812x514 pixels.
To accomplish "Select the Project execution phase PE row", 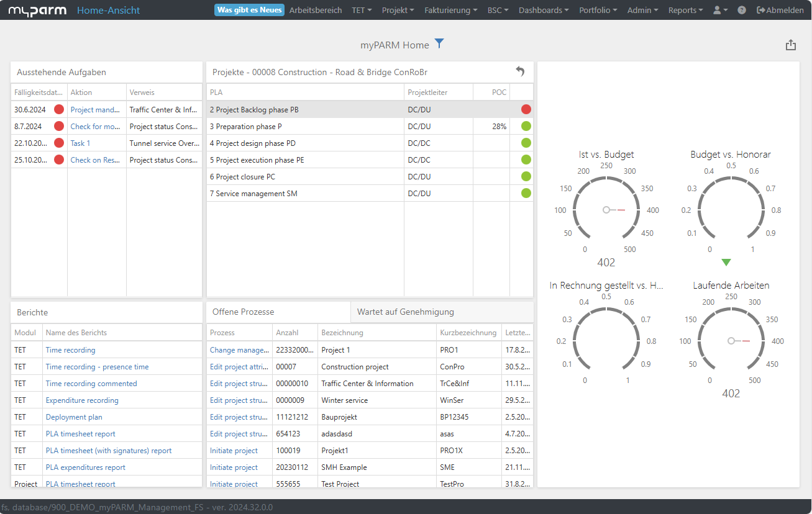I will (370, 160).
